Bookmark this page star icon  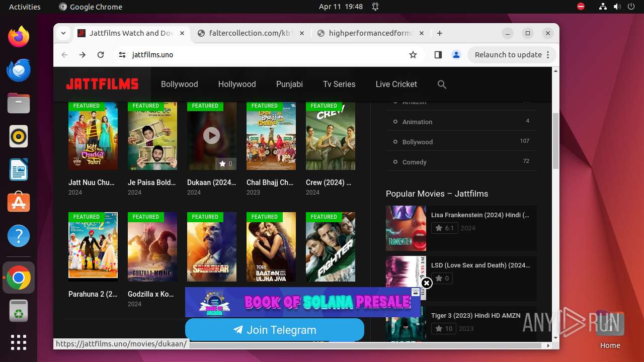413,55
